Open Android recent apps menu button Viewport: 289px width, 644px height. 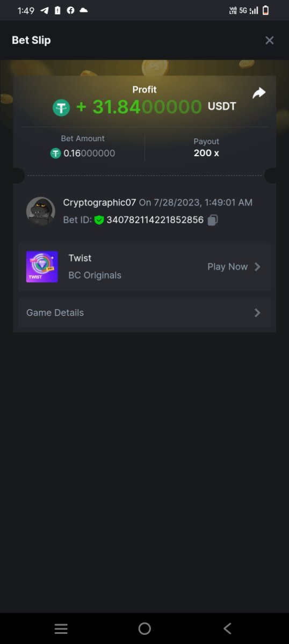pos(61,629)
